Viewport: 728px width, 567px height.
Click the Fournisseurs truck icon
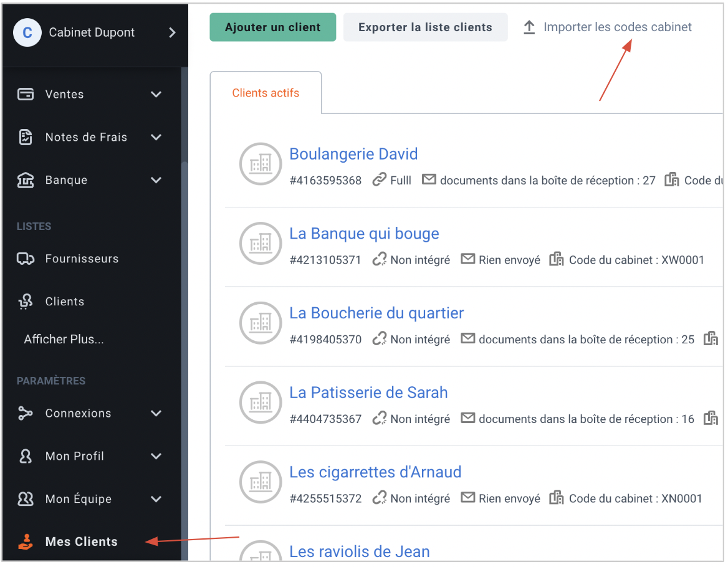point(26,259)
